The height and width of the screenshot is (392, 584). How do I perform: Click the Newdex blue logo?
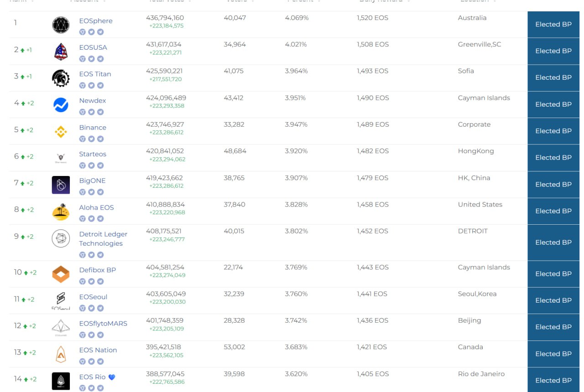click(x=61, y=105)
